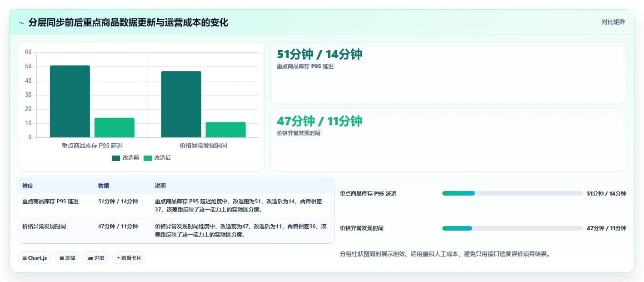
Task: Toggle the 改造后 legend swatch
Action: pyautogui.click(x=148, y=158)
